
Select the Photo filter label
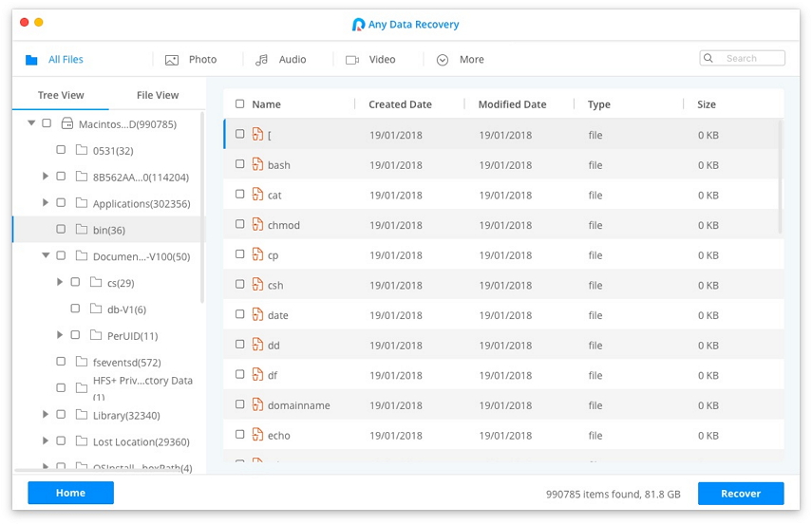pos(202,60)
